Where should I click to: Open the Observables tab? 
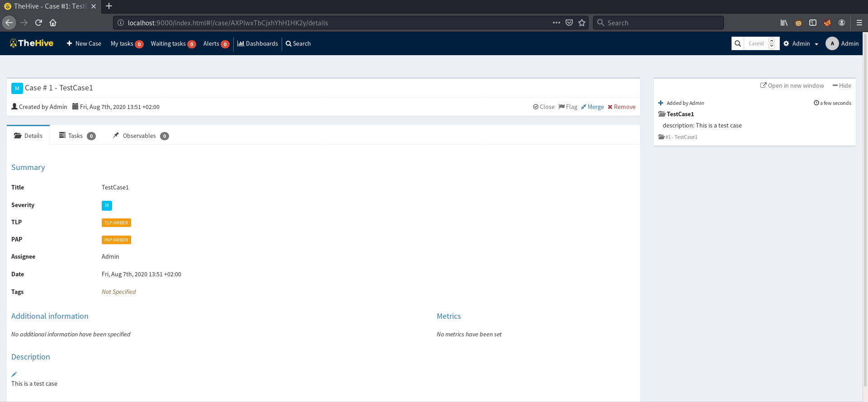(x=140, y=136)
